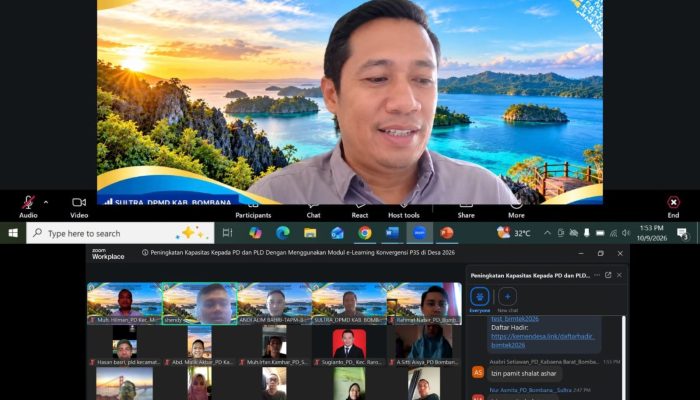Screen dimensions: 700x400
Task: Open File Explorer from the taskbar
Action: [310, 233]
